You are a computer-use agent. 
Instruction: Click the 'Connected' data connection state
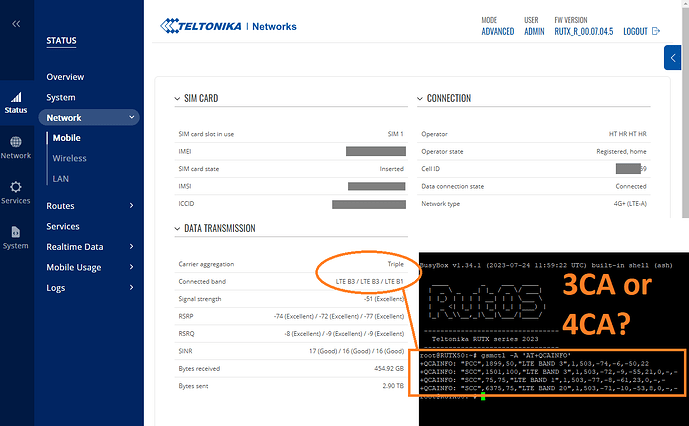(x=631, y=186)
